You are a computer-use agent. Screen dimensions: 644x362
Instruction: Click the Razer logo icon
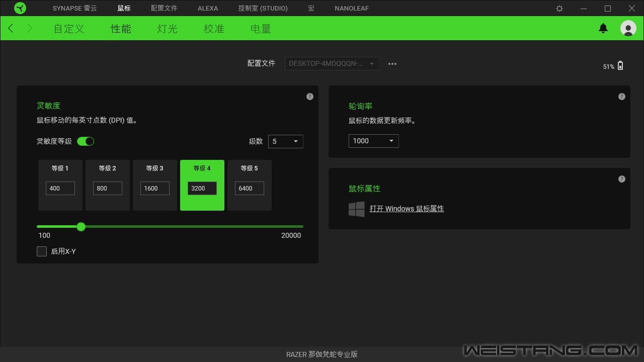point(20,8)
